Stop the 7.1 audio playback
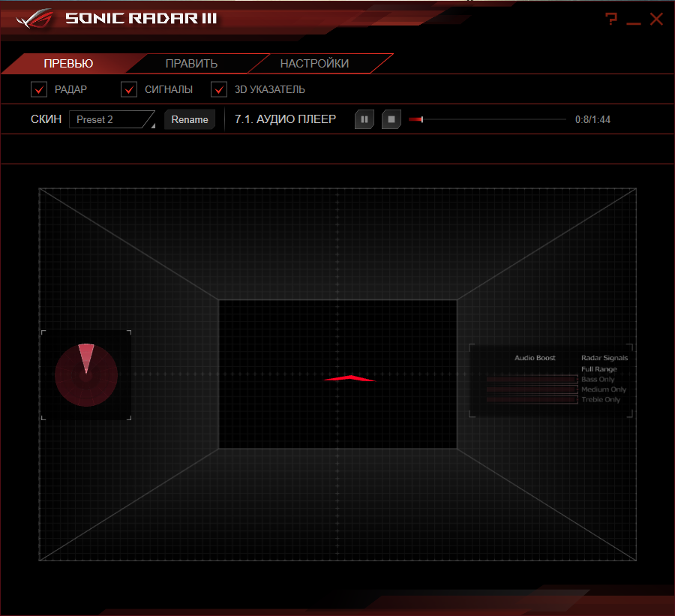This screenshot has height=616, width=675. (391, 119)
